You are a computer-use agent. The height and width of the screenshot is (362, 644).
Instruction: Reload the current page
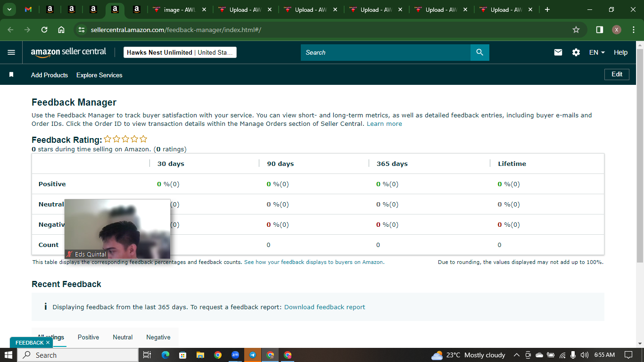coord(44,30)
